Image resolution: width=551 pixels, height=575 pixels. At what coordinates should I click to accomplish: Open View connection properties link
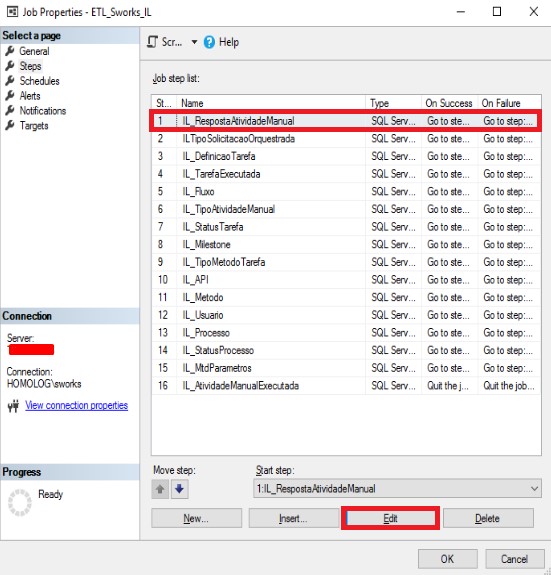(x=77, y=405)
